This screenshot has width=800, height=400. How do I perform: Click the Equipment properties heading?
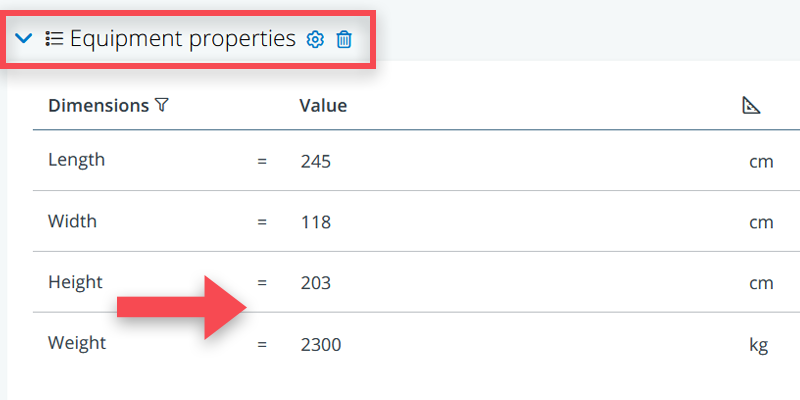[183, 40]
